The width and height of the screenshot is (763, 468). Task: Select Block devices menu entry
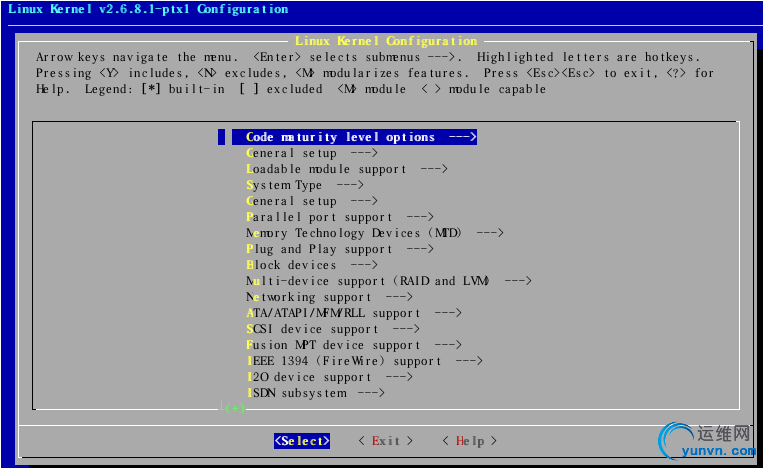coord(312,265)
